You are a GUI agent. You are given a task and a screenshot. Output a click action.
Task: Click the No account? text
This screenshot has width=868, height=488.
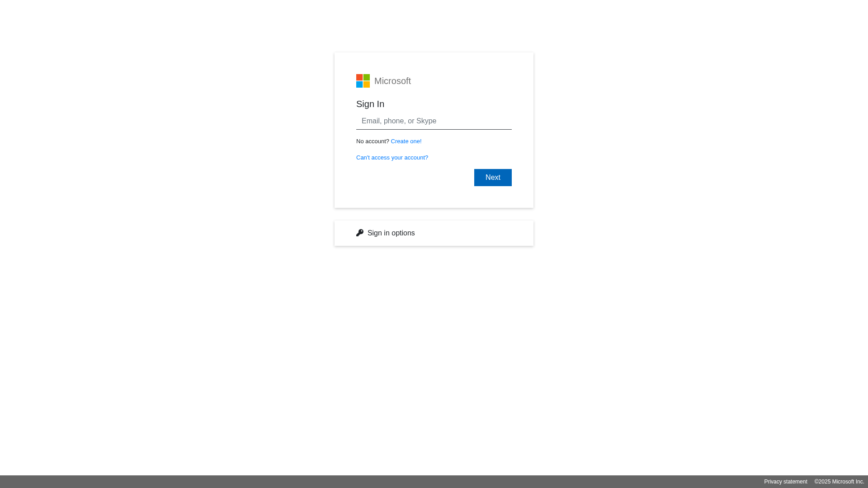pos(373,141)
